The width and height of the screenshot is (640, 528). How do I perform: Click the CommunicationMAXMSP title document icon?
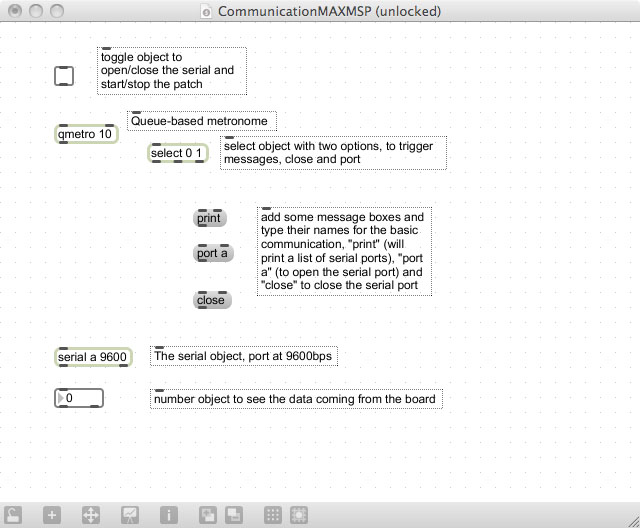click(206, 11)
